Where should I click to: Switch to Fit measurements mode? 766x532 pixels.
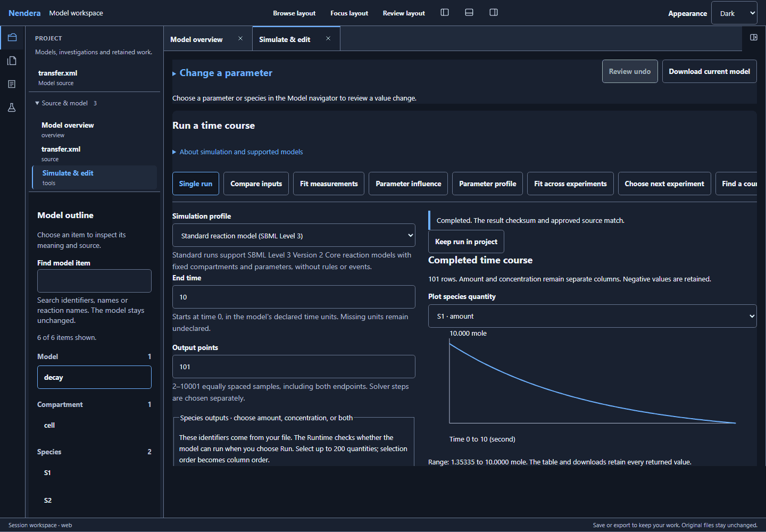click(x=329, y=184)
